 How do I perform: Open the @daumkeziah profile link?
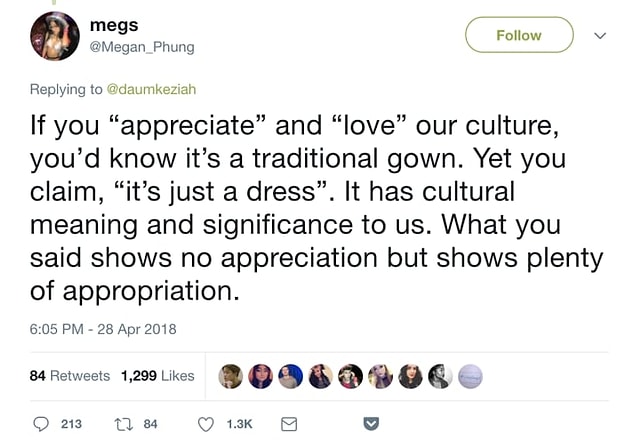[x=151, y=89]
